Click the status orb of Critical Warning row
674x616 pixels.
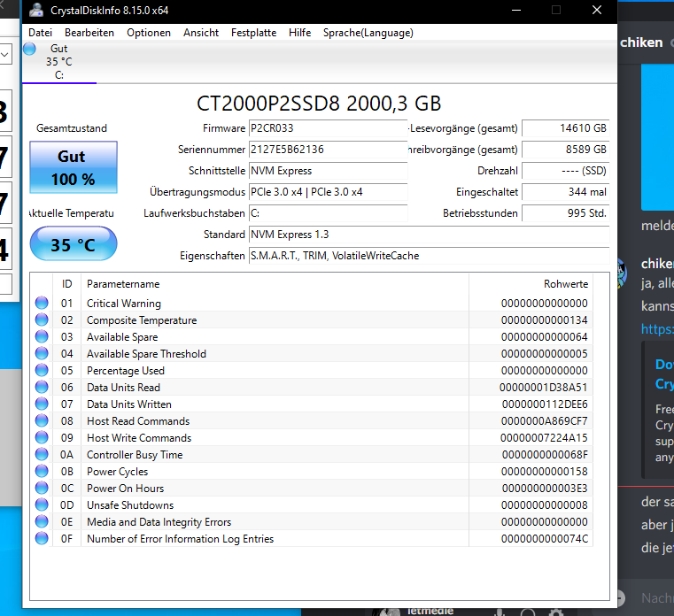click(x=42, y=303)
